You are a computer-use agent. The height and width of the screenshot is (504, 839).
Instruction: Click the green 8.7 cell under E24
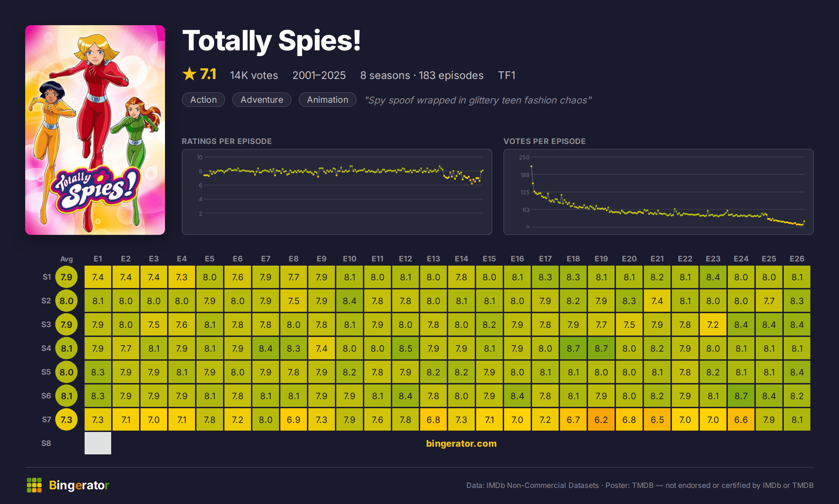pyautogui.click(x=741, y=396)
